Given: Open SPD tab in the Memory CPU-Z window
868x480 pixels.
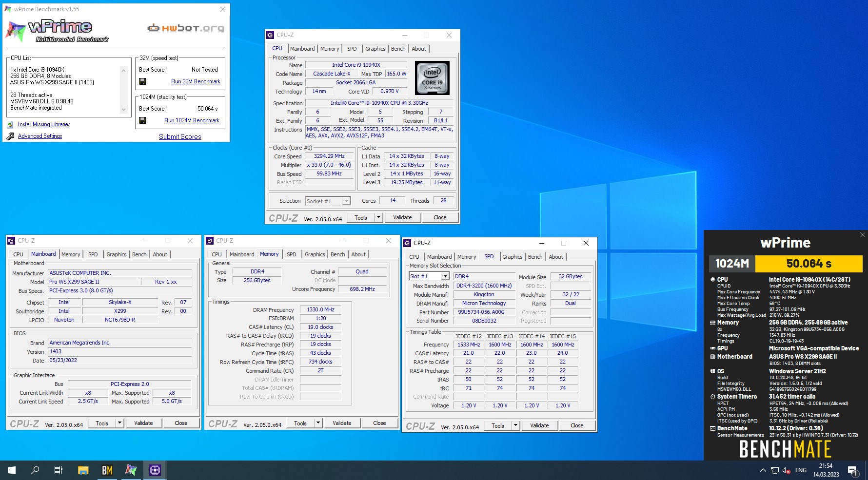Looking at the screenshot, I should (x=292, y=254).
